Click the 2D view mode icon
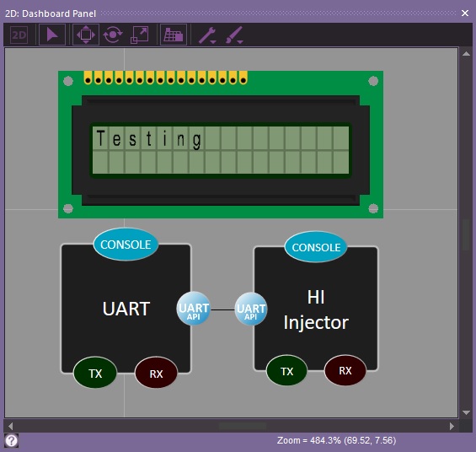The image size is (476, 452). pos(19,35)
